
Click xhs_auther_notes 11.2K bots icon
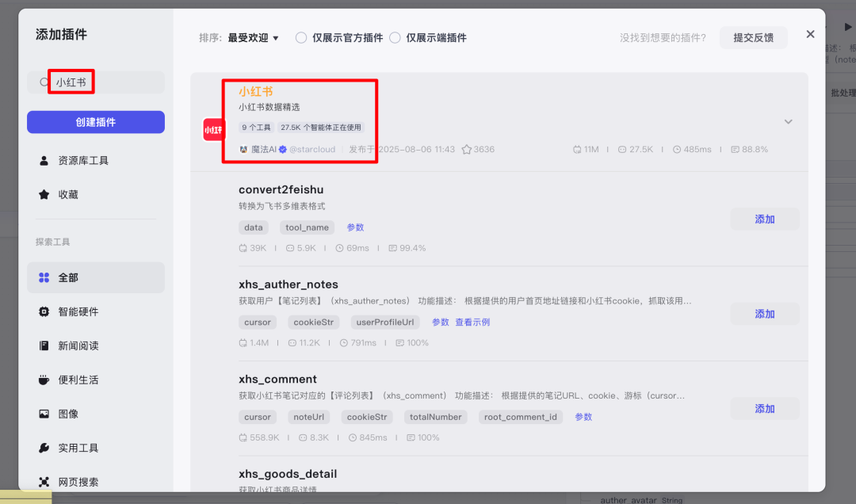pyautogui.click(x=292, y=343)
